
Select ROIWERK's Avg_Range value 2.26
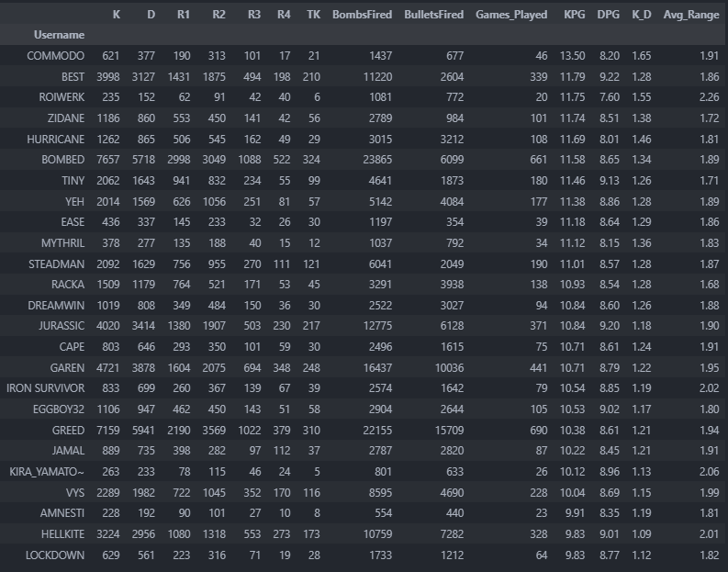(x=704, y=97)
